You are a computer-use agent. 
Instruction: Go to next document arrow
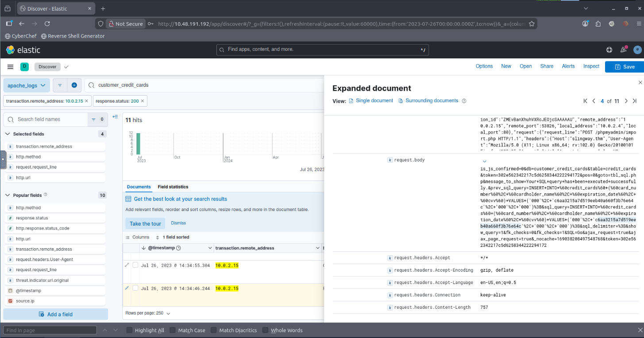pos(626,101)
